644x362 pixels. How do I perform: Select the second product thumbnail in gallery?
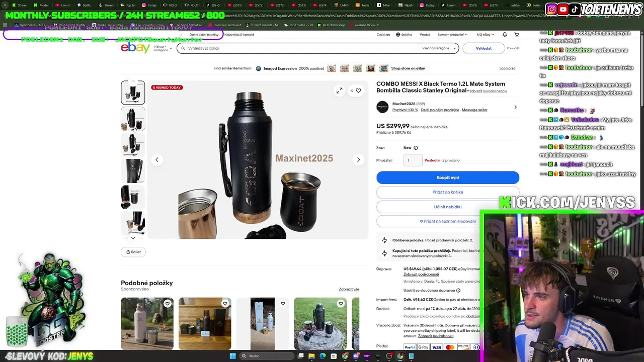(x=133, y=119)
